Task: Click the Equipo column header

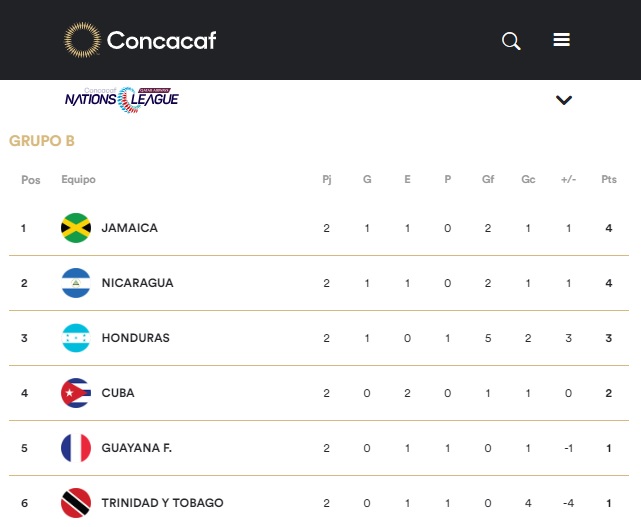Action: [78, 180]
